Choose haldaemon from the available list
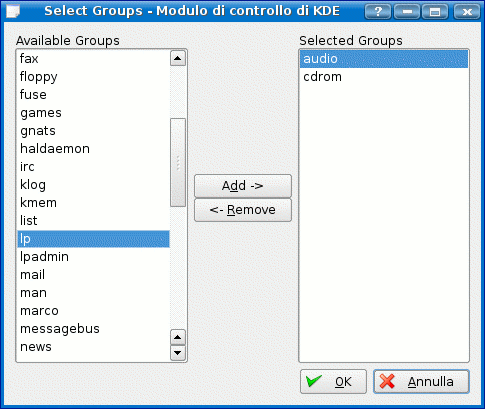The width and height of the screenshot is (485, 409). tap(93, 149)
